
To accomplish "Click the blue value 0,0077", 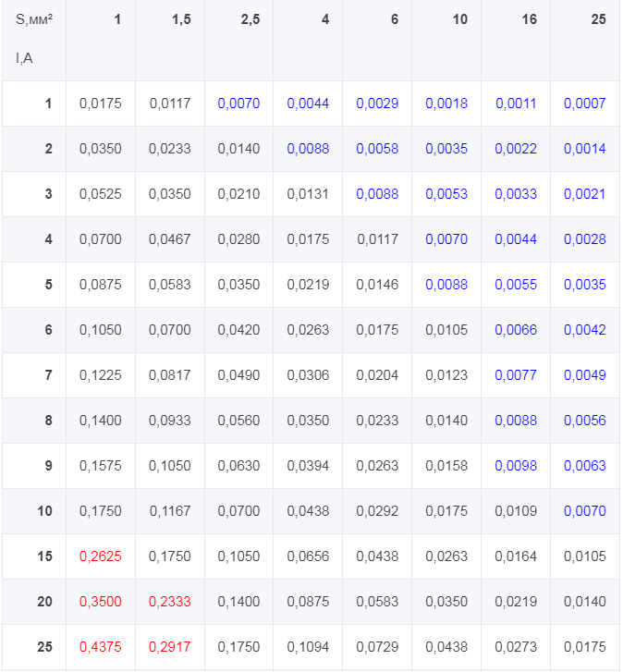I will pyautogui.click(x=516, y=375).
